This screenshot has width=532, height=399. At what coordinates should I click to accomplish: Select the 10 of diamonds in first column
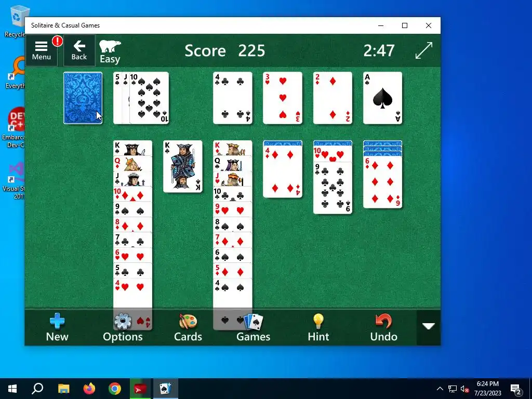coord(132,194)
